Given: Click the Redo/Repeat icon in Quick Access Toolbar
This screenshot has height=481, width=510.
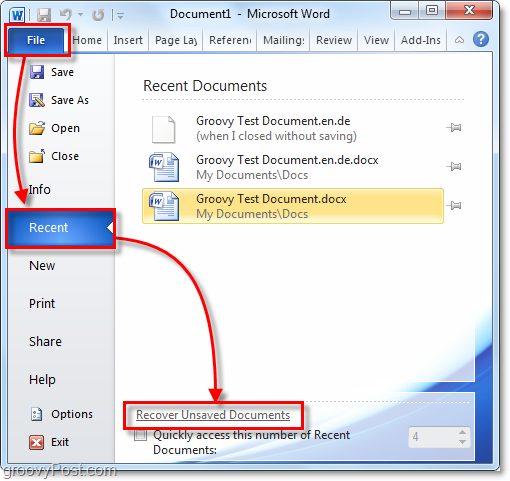Looking at the screenshot, I should click(98, 15).
